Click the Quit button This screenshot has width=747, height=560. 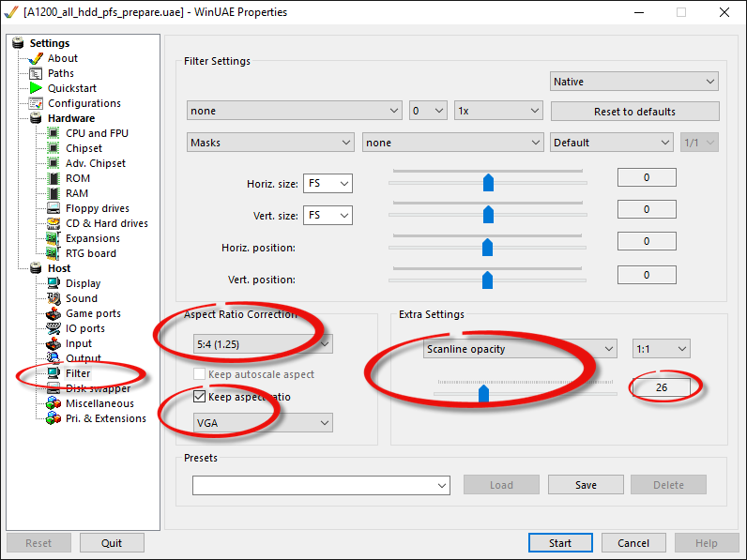[112, 543]
